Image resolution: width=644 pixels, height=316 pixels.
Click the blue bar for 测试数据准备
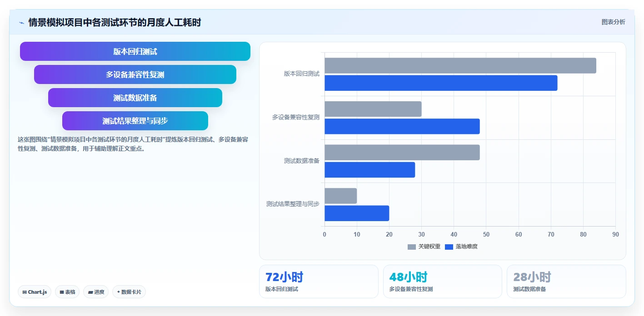(370, 170)
